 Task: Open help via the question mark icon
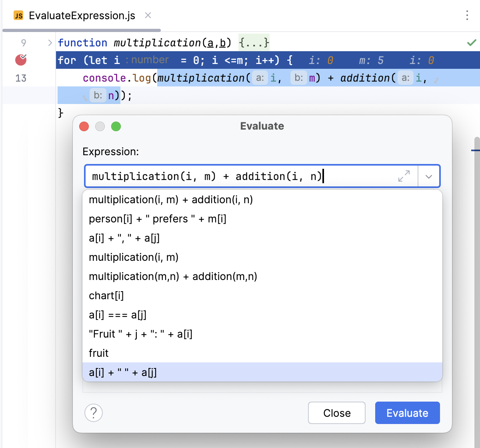(93, 413)
